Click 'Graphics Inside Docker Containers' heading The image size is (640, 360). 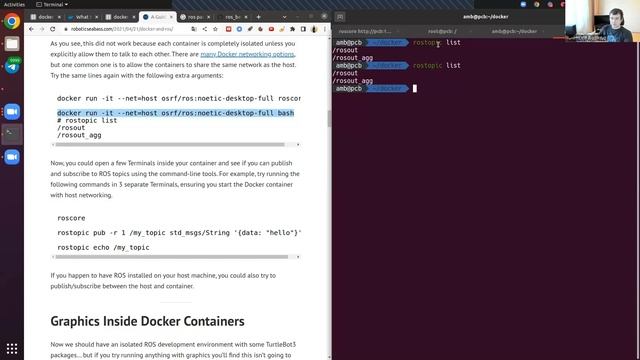click(147, 321)
